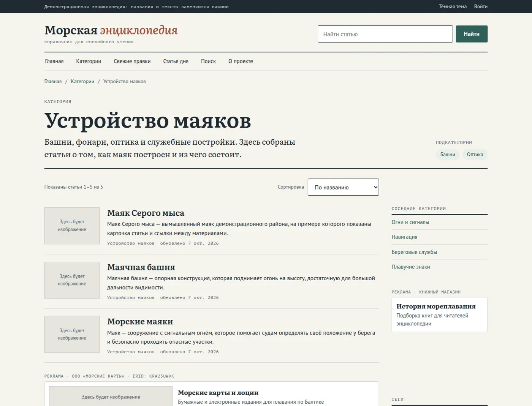Click the Морские маяки image placeholder
532x406 pixels.
click(x=72, y=334)
